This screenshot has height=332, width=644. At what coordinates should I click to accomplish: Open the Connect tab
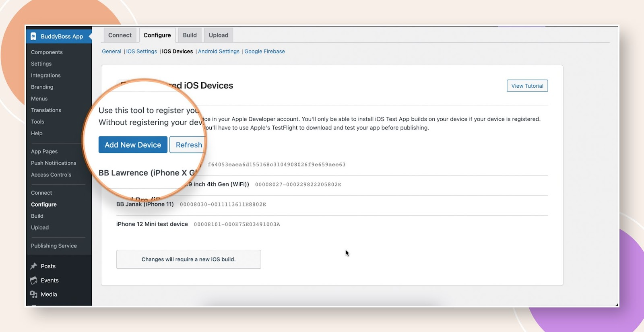tap(120, 35)
